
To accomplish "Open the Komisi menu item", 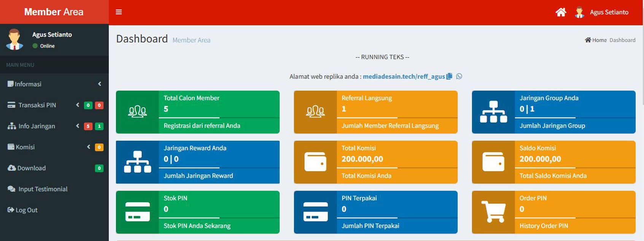I will (x=25, y=147).
